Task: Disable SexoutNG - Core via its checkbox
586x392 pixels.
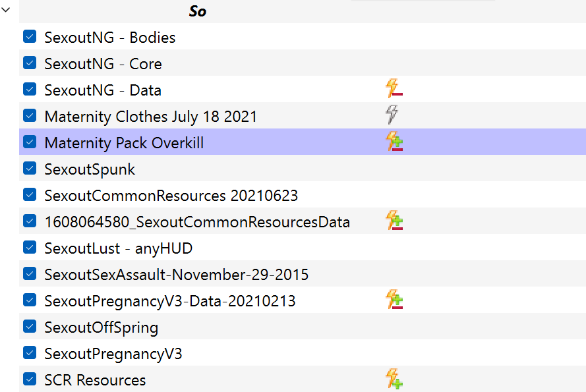Action: click(29, 63)
